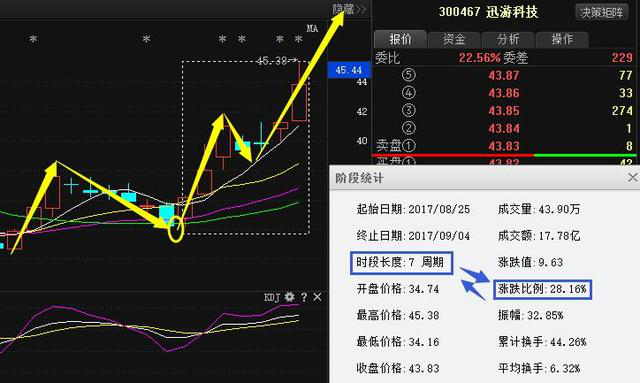Select 卖盘① price 43.83
The image size is (640, 383).
(504, 146)
